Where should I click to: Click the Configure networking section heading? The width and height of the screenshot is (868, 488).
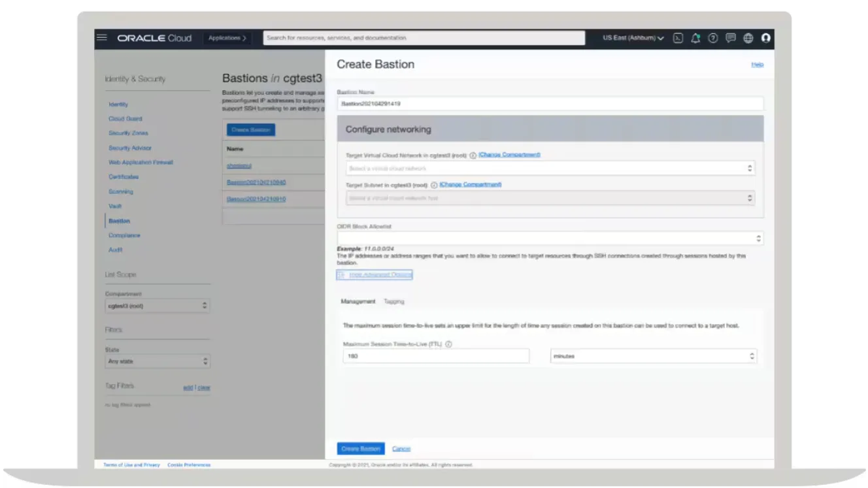[x=388, y=129]
